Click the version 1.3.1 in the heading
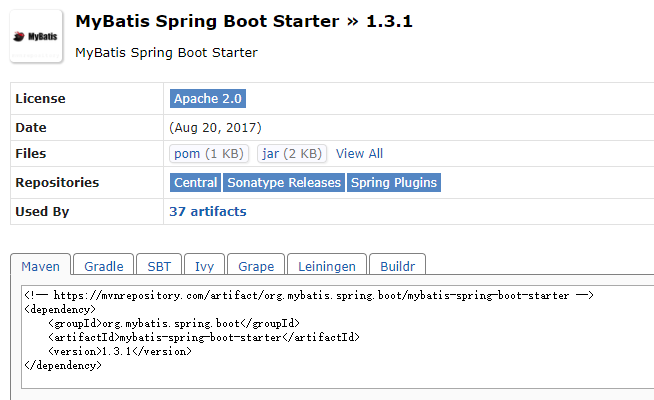This screenshot has width=654, height=400. [389, 21]
